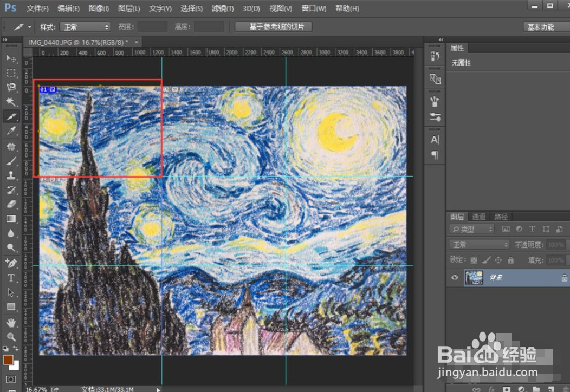This screenshot has width=570, height=392.
Task: Select the Lasso tool
Action: 11,87
